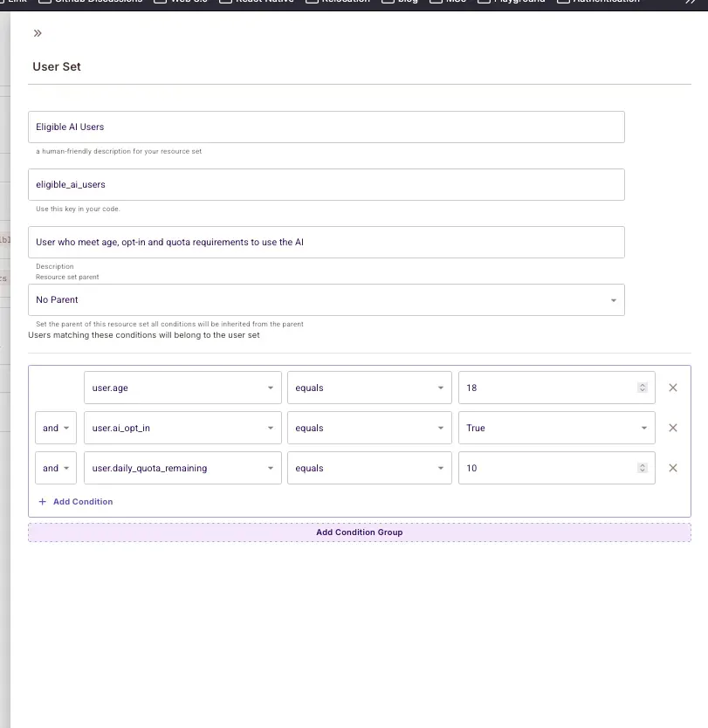Adjust the stepper on value 10

[643, 468]
